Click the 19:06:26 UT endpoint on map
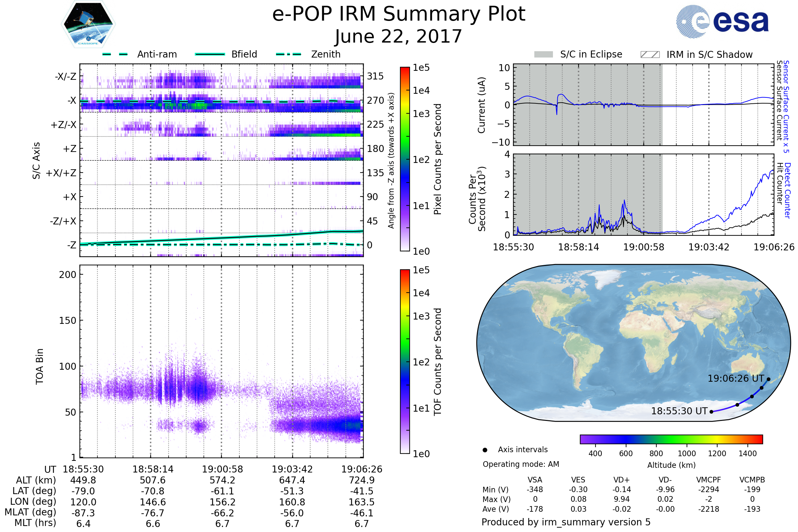Screen dimensions: 798x532 click(768, 379)
